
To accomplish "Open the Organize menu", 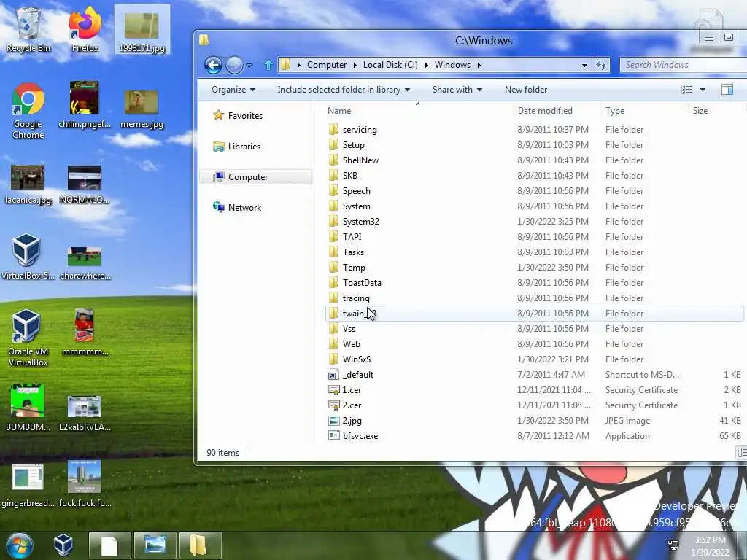I will tap(233, 90).
